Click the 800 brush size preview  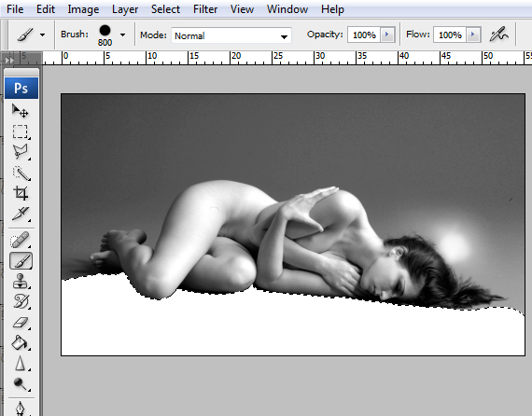click(x=105, y=35)
